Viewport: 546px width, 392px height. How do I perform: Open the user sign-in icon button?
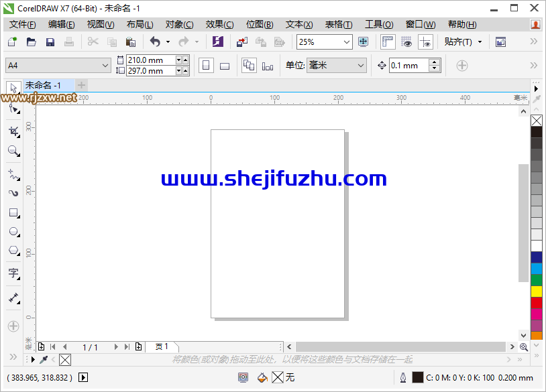pyautogui.click(x=535, y=24)
